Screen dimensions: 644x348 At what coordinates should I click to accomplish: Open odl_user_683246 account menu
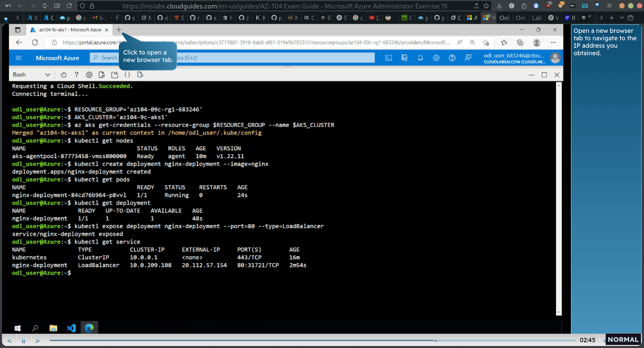522,58
